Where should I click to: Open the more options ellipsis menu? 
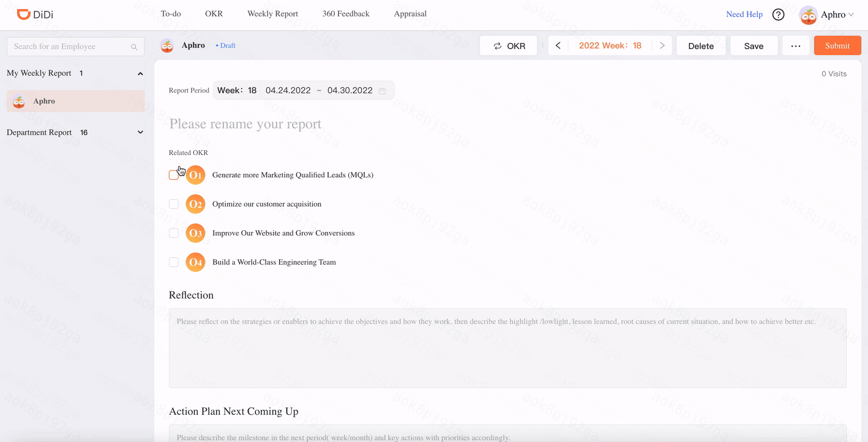tap(796, 45)
